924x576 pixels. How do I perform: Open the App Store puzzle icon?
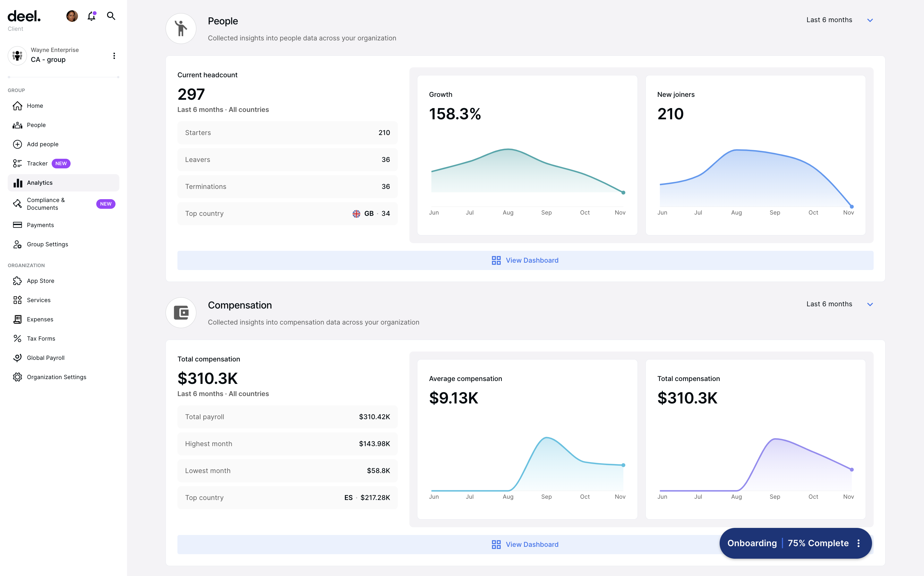tap(18, 281)
